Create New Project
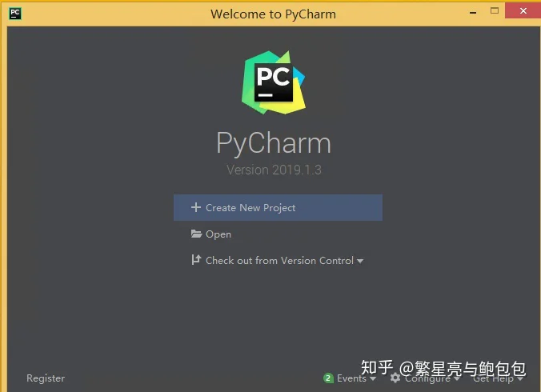Image resolution: width=541 pixels, height=392 pixels. (278, 207)
